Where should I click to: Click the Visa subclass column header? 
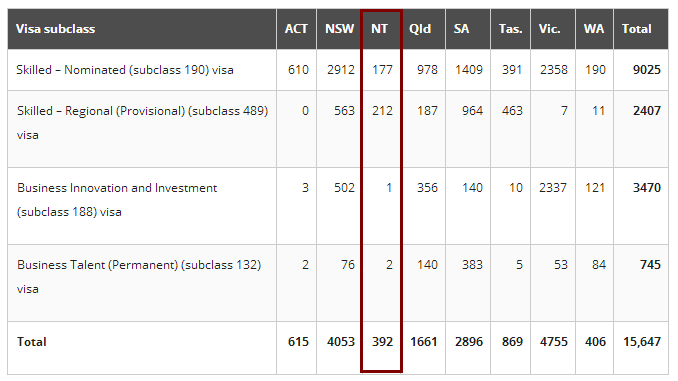point(55,29)
